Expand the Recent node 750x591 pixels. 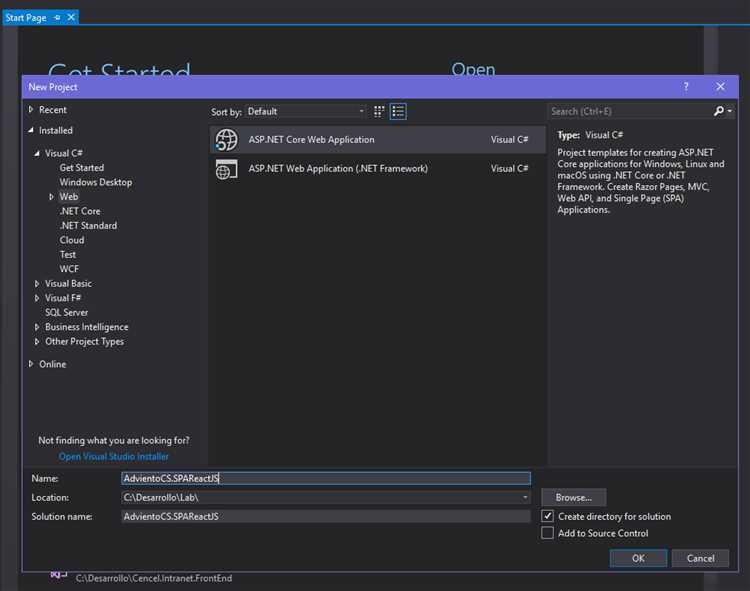pos(31,109)
